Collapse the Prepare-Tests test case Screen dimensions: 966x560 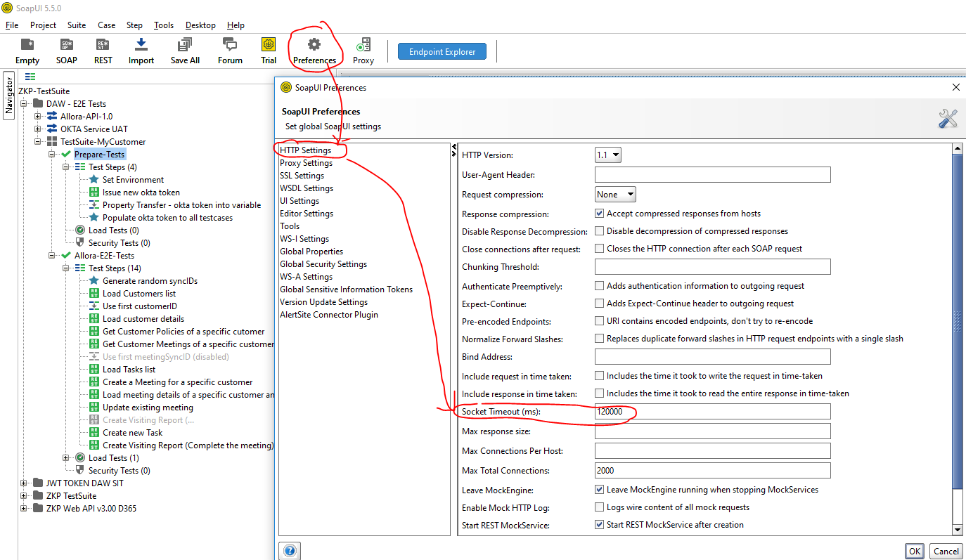coord(52,155)
